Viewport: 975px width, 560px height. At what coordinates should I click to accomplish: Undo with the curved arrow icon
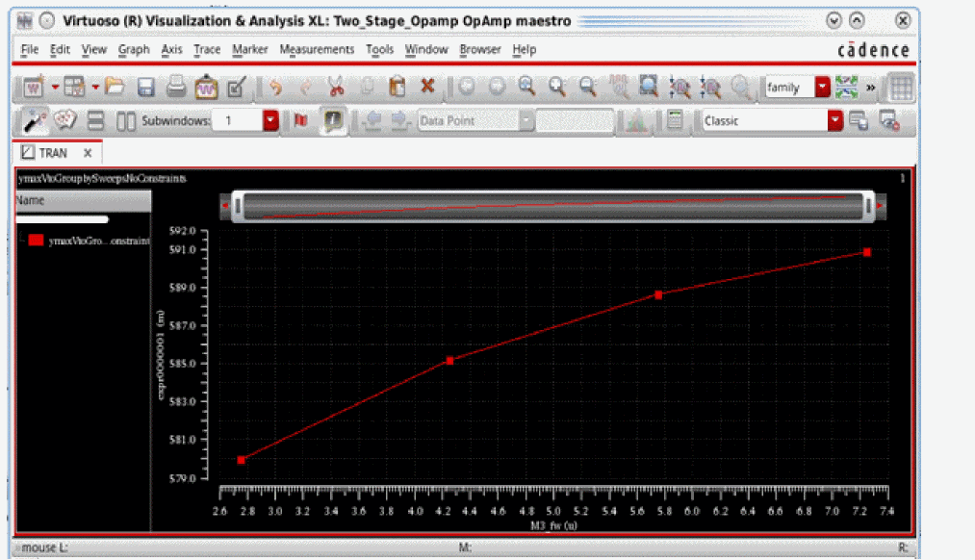click(x=275, y=88)
